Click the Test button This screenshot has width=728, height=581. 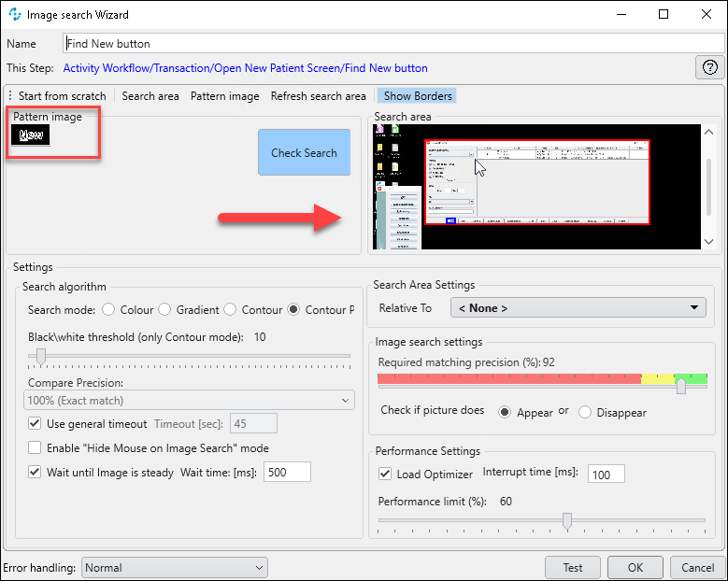pyautogui.click(x=573, y=567)
